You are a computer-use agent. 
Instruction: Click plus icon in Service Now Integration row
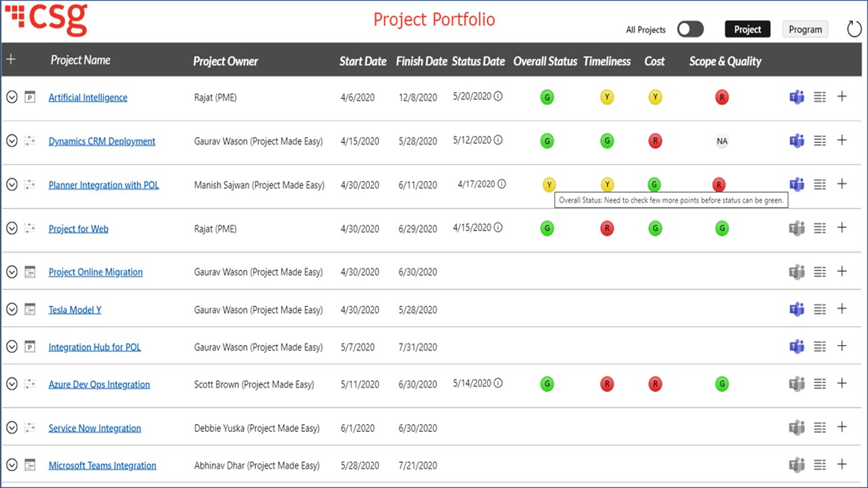pos(842,427)
